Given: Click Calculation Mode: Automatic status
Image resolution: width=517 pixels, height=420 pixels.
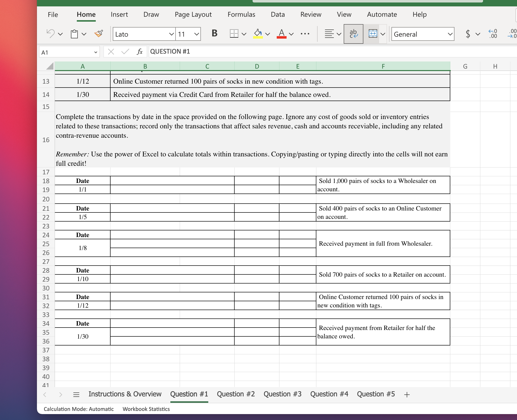Looking at the screenshot, I should 79,409.
